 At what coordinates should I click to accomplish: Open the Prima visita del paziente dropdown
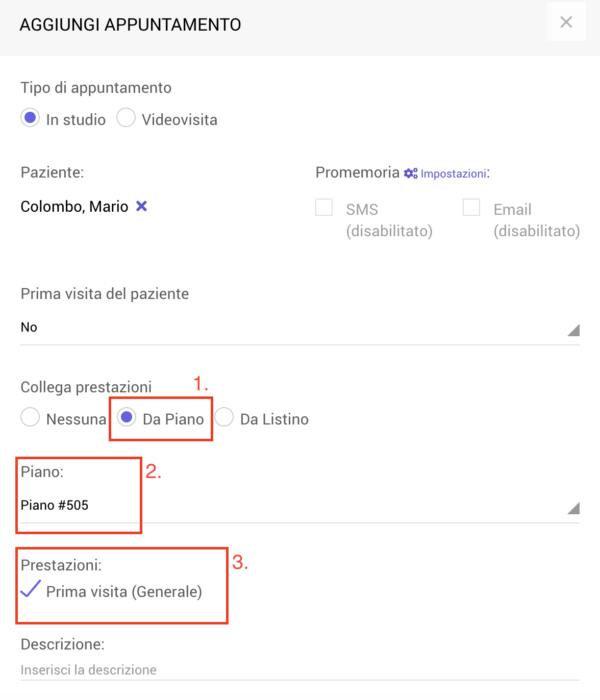(x=300, y=328)
